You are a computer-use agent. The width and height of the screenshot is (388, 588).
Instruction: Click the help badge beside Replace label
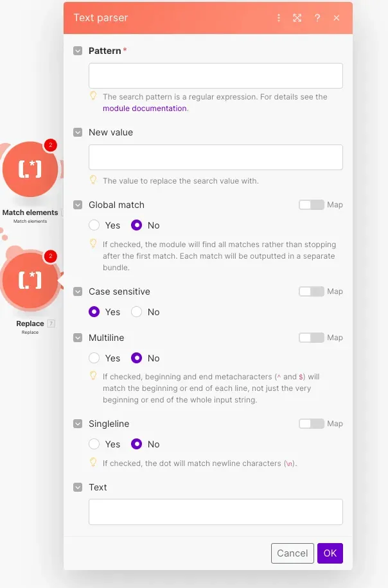click(51, 324)
